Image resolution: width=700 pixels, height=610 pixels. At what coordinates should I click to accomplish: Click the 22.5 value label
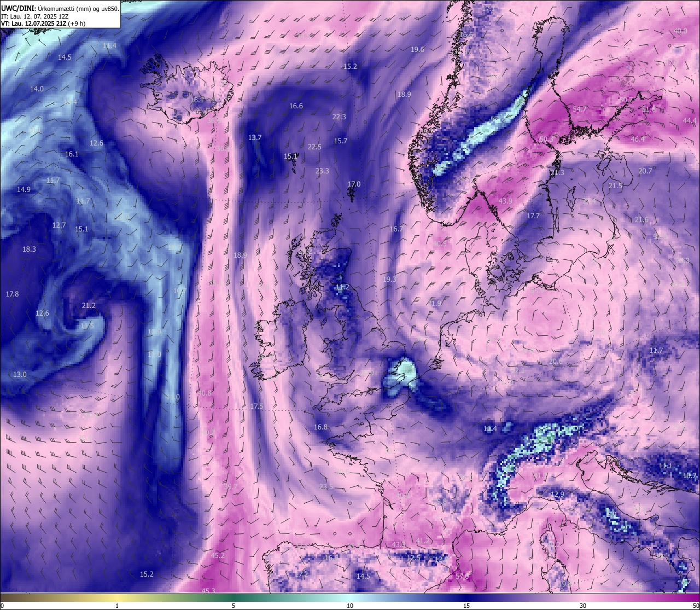click(314, 147)
